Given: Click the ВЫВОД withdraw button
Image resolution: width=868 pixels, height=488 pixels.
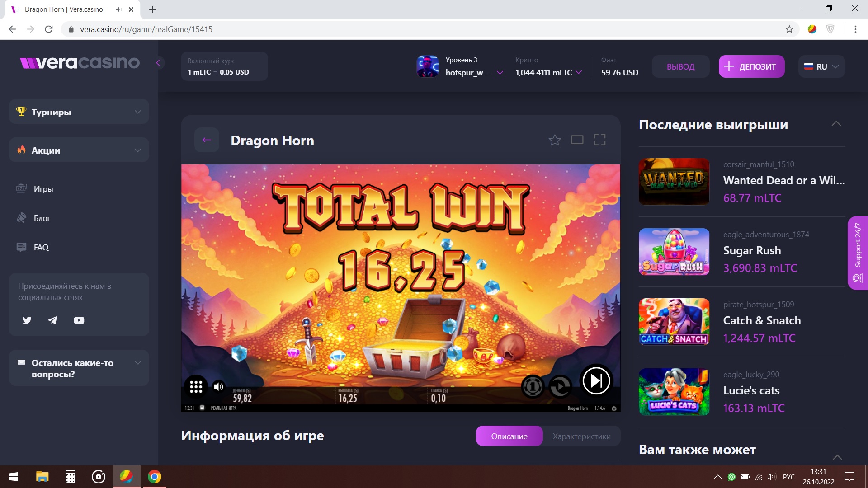Looking at the screenshot, I should click(x=680, y=66).
